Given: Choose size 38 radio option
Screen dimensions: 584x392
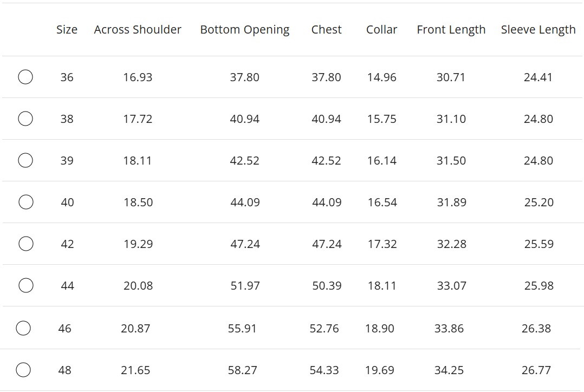Looking at the screenshot, I should click(25, 119).
